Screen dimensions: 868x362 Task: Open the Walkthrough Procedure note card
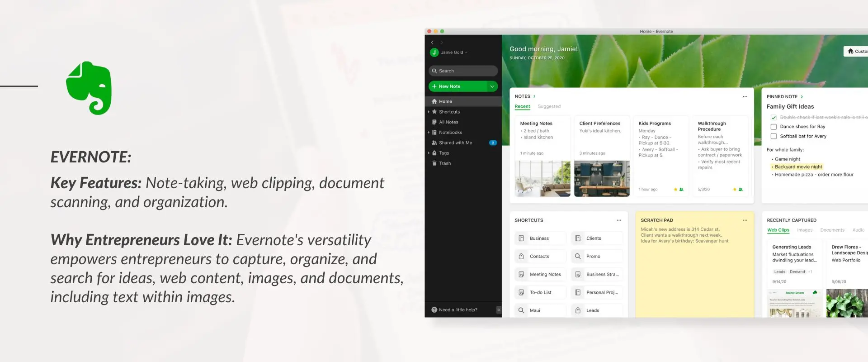(x=721, y=156)
